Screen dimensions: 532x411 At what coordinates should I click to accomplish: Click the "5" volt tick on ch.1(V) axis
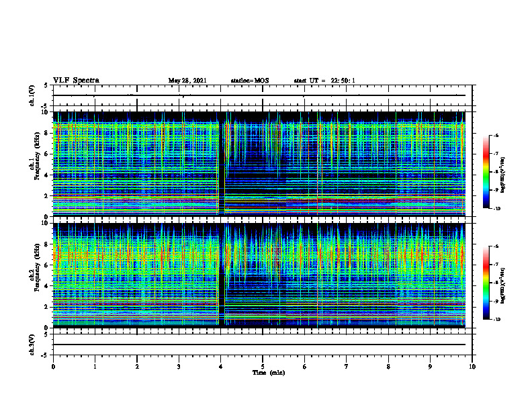point(46,85)
